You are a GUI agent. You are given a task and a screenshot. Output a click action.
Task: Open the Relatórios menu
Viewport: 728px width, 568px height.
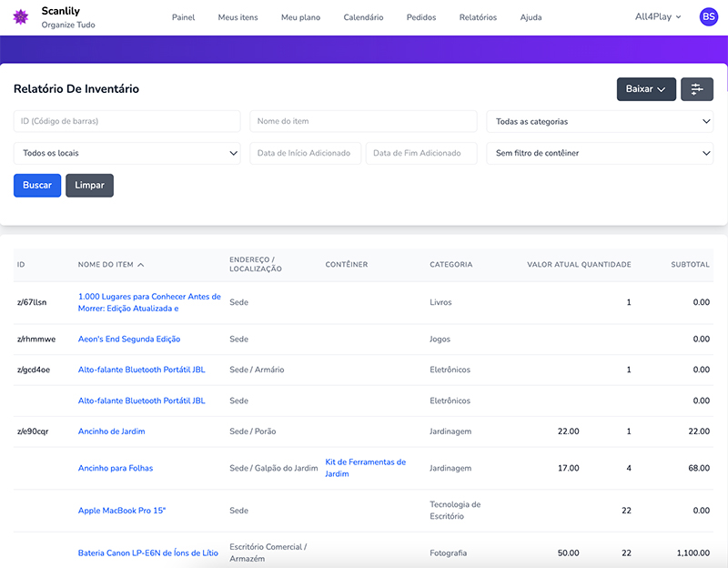click(478, 17)
